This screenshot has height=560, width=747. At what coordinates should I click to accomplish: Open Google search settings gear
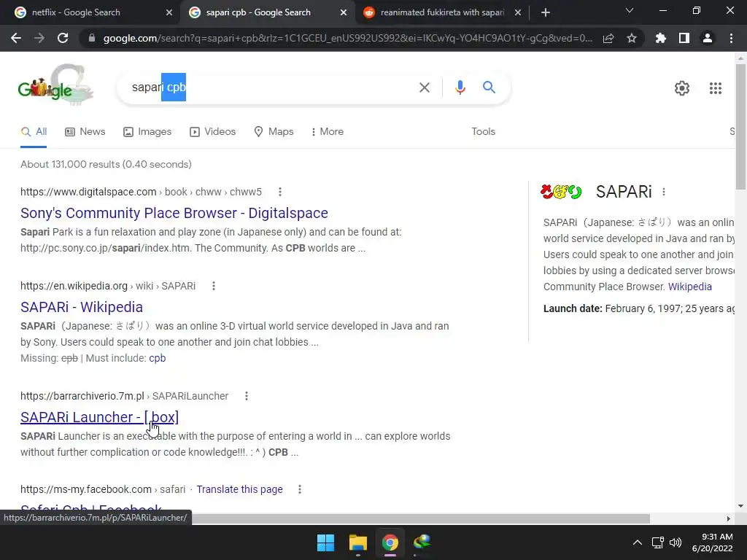(x=682, y=88)
